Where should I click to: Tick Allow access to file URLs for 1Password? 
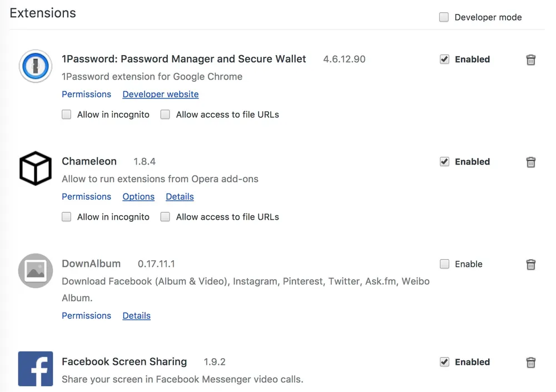click(x=165, y=114)
